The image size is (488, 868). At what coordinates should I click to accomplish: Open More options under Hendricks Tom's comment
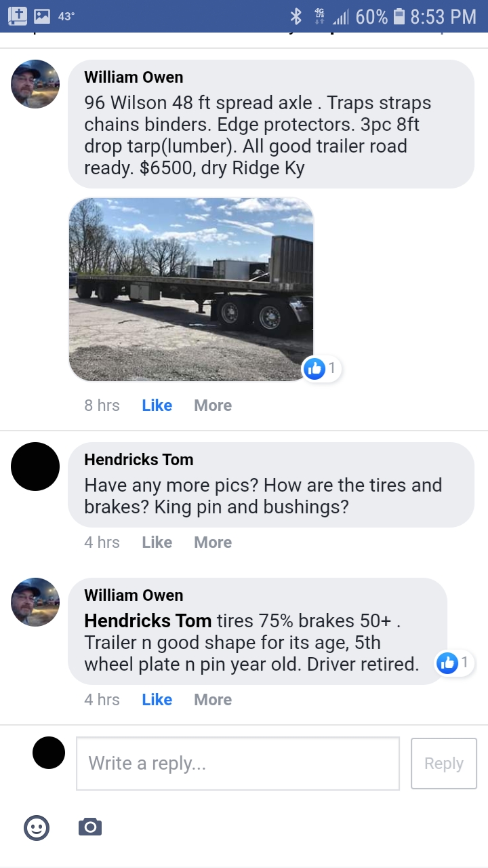pos(213,542)
